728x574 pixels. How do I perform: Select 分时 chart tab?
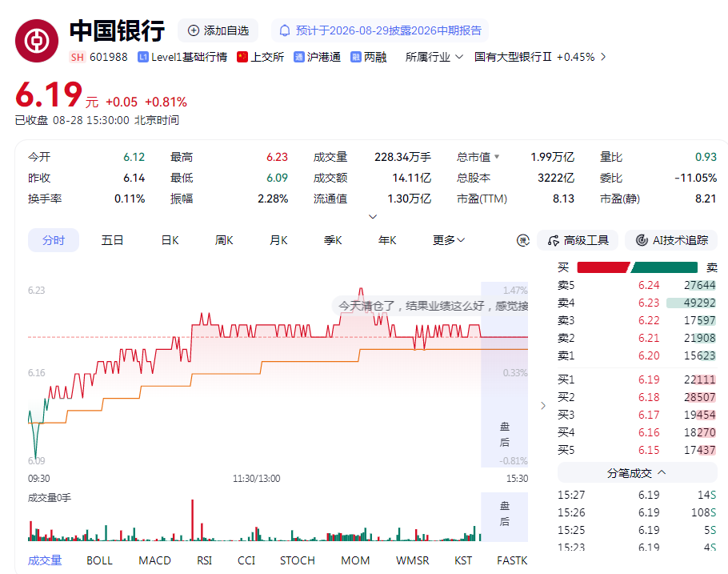[x=54, y=240]
